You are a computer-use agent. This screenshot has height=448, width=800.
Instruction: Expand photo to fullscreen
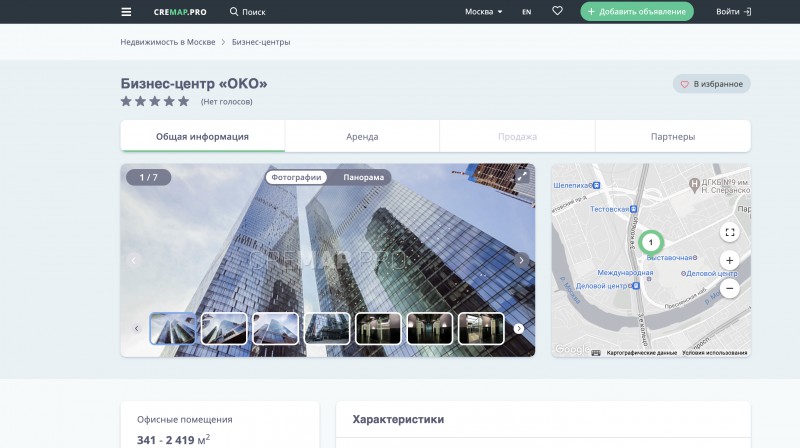point(522,177)
